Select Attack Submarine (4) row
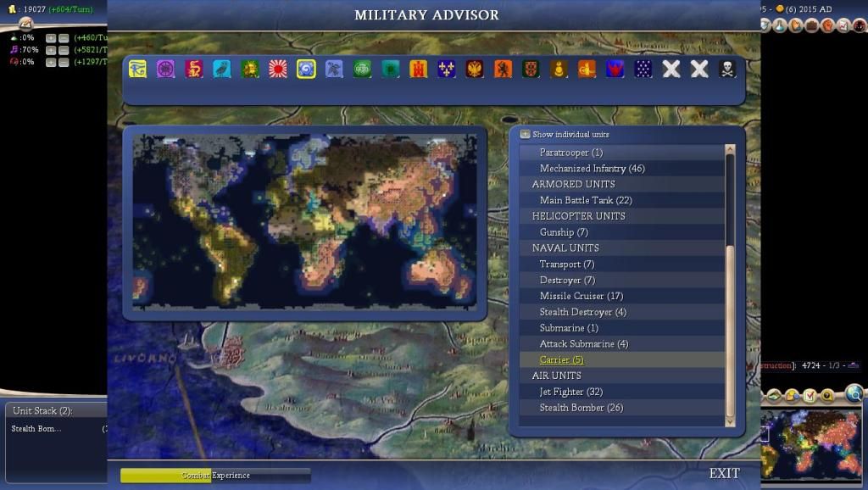The height and width of the screenshot is (490, 868). (621, 344)
